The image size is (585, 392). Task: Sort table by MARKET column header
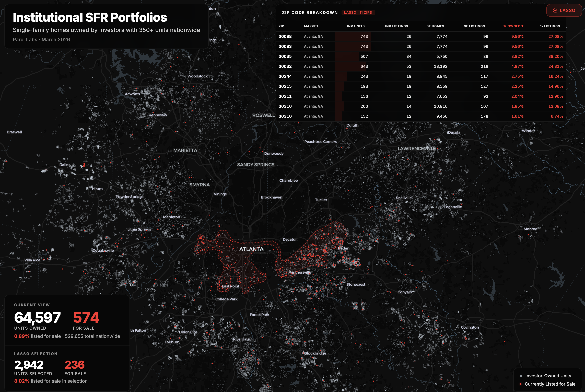tap(311, 26)
